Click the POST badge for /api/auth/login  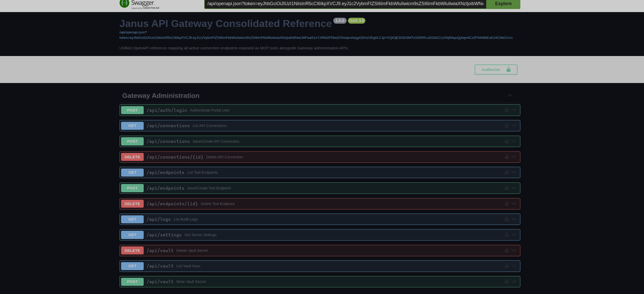(132, 110)
